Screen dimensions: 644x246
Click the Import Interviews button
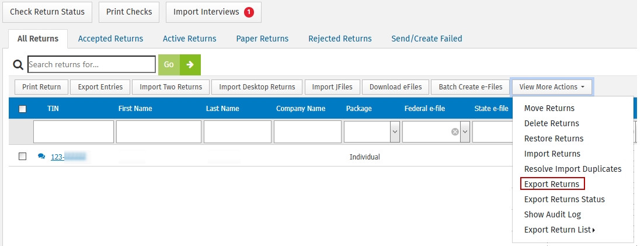pos(214,12)
